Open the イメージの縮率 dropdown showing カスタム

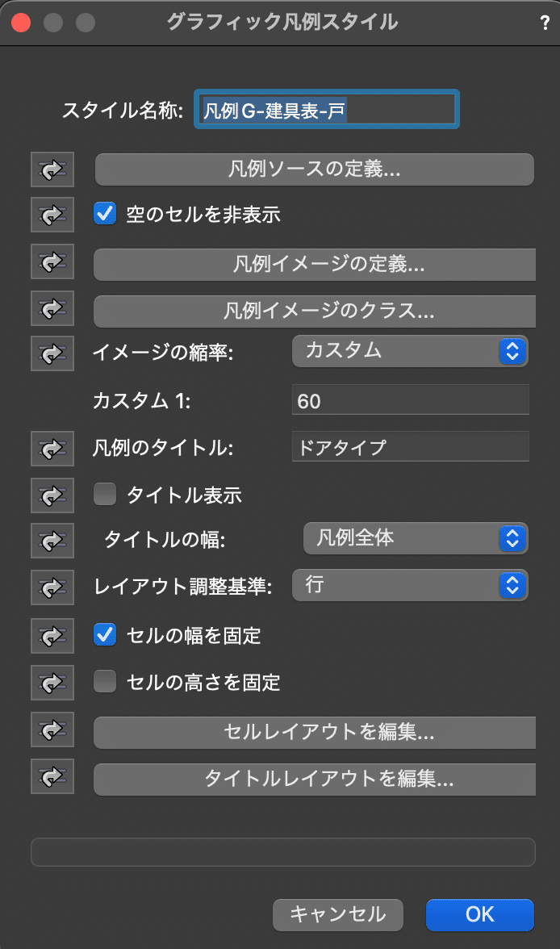[410, 351]
